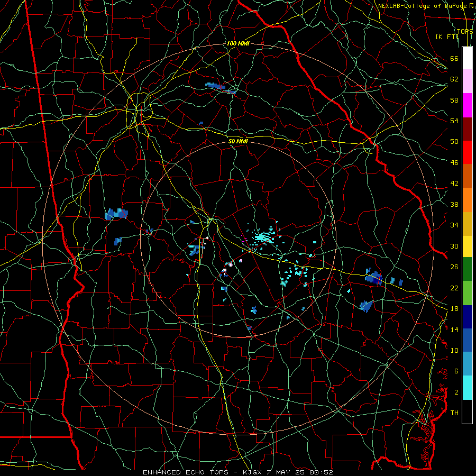476x476 pixels.
Task: Click the "58" legend value
Action: tap(454, 100)
